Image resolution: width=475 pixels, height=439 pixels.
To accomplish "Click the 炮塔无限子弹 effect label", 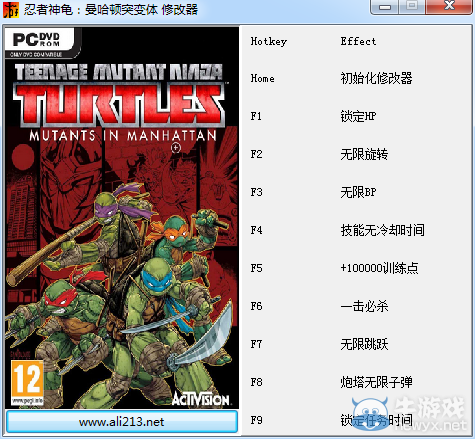I will coord(376,382).
